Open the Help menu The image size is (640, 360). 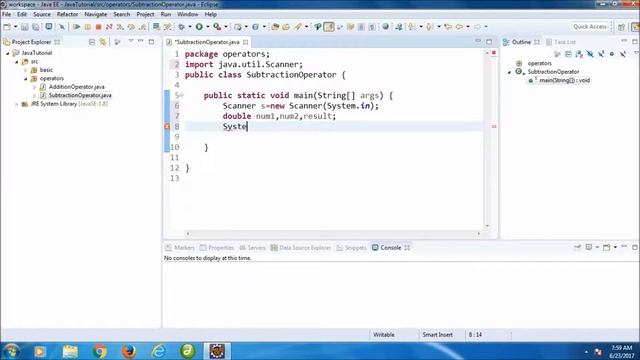coord(211,14)
